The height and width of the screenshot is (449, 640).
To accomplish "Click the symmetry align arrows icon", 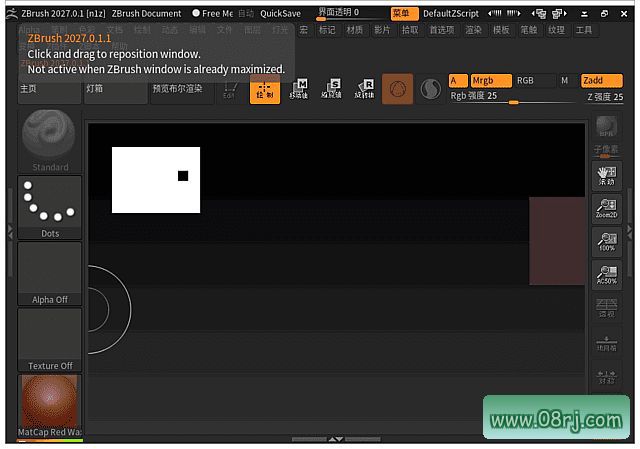I will click(x=607, y=377).
